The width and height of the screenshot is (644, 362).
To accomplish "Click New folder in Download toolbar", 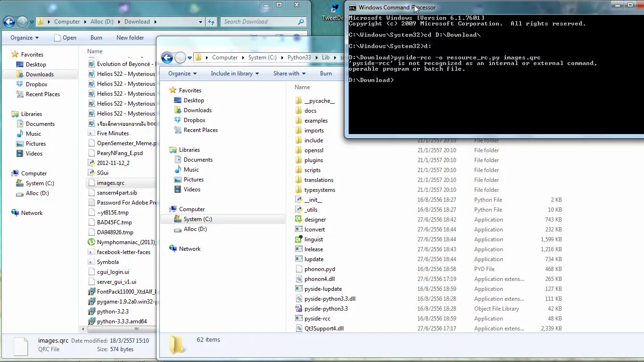I will (130, 38).
